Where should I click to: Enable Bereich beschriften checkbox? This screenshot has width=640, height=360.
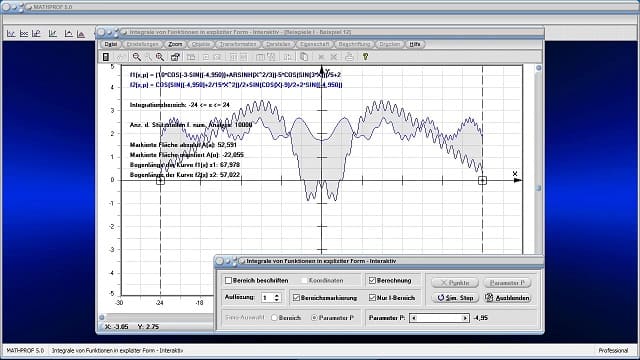coord(229,280)
